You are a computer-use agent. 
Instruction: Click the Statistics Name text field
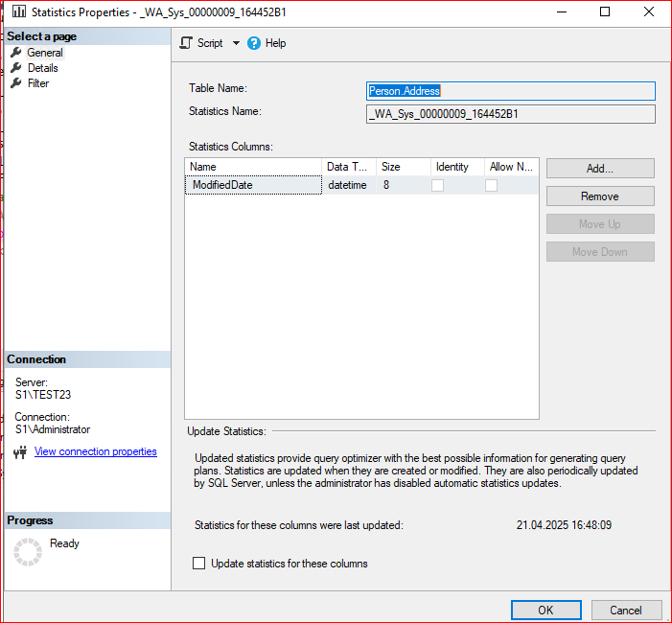pyautogui.click(x=510, y=114)
